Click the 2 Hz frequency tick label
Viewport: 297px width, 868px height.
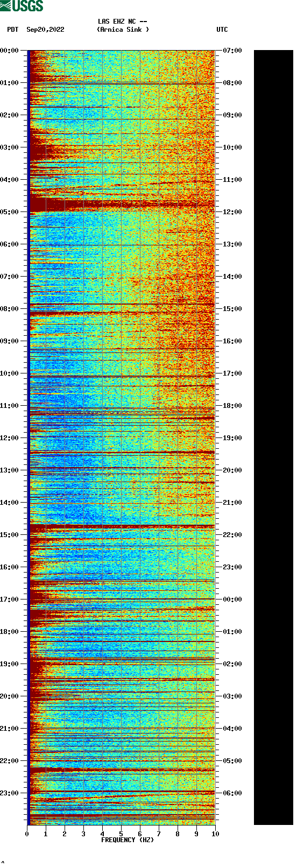click(65, 834)
